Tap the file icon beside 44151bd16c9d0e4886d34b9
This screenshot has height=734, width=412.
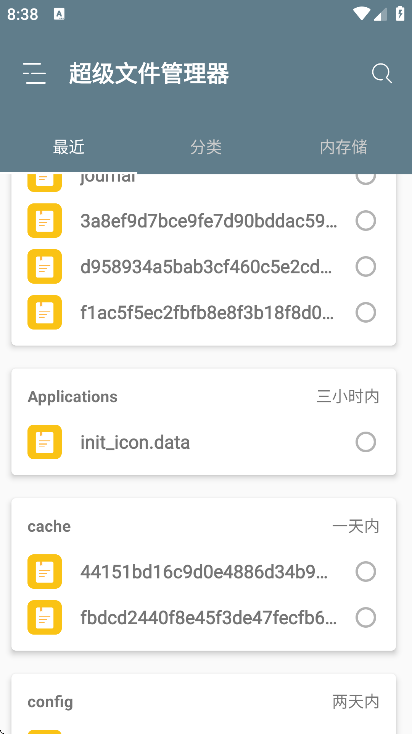point(44,572)
